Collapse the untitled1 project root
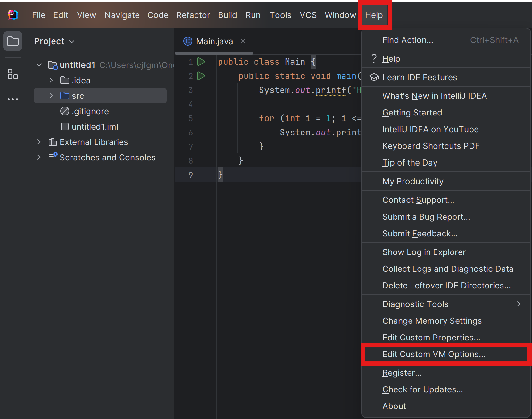The height and width of the screenshot is (419, 532). 39,65
